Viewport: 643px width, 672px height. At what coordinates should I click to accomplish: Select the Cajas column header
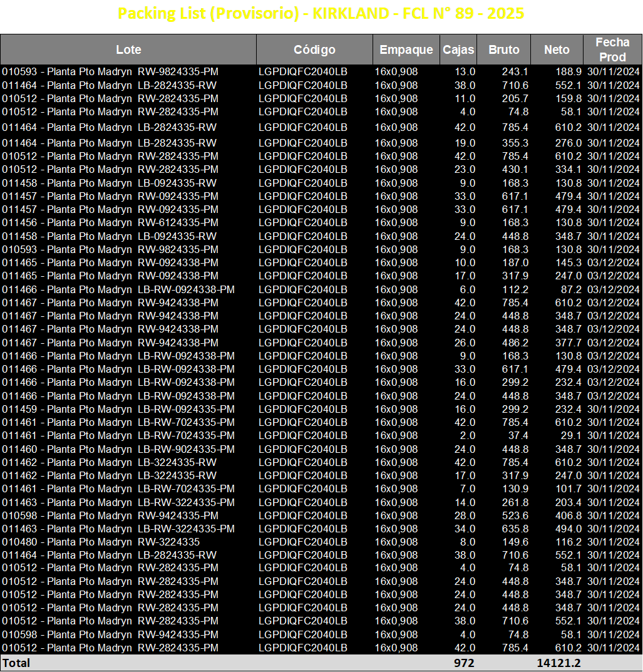click(x=458, y=49)
